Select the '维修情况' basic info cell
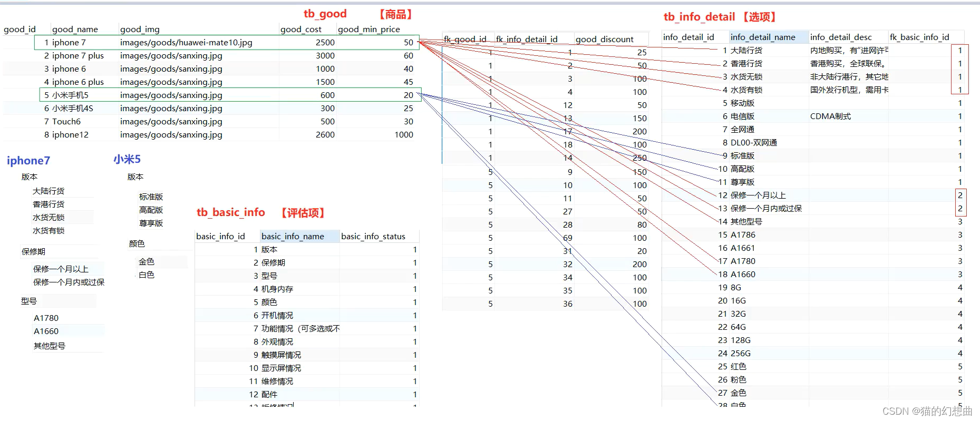 277,381
